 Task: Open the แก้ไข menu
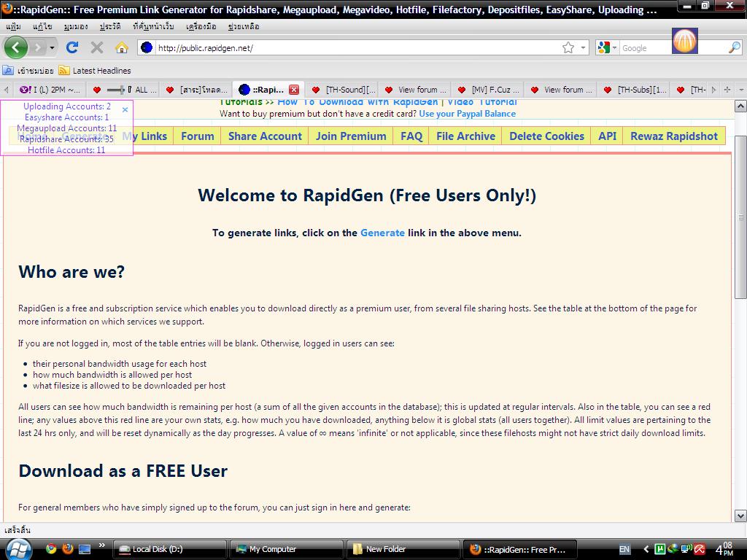(x=42, y=26)
